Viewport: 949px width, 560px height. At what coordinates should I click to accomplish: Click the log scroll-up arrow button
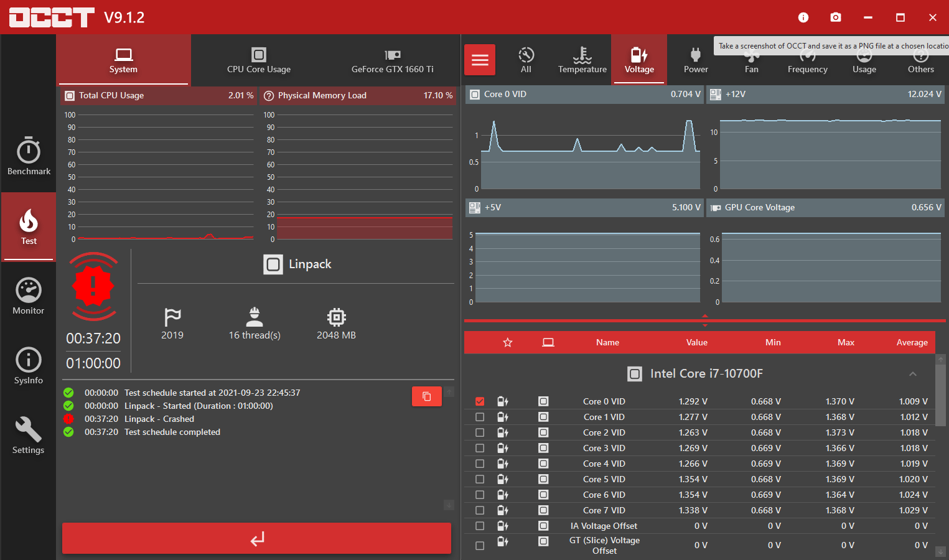point(449,391)
